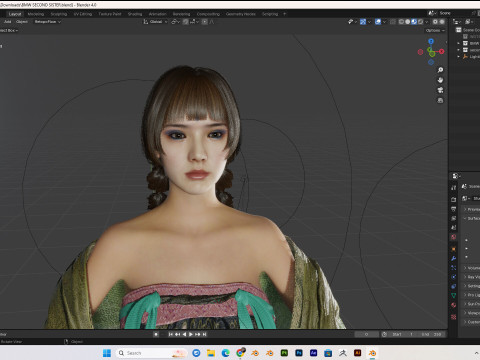Open the overlays options dropdown arrow
The width and height of the screenshot is (480, 360).
384,22
